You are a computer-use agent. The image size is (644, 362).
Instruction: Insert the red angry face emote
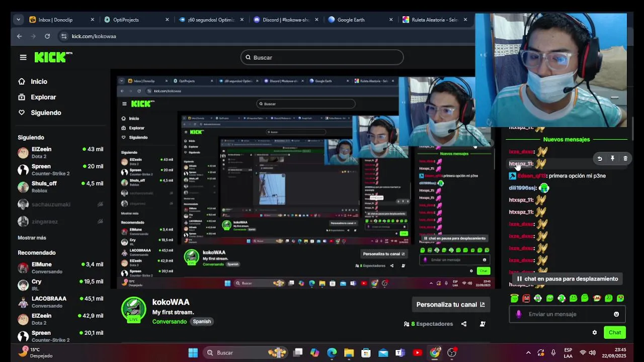coord(526,298)
